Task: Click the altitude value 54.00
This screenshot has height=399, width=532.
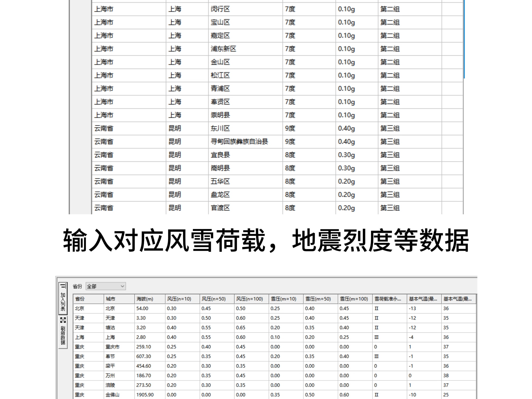Action: click(142, 308)
